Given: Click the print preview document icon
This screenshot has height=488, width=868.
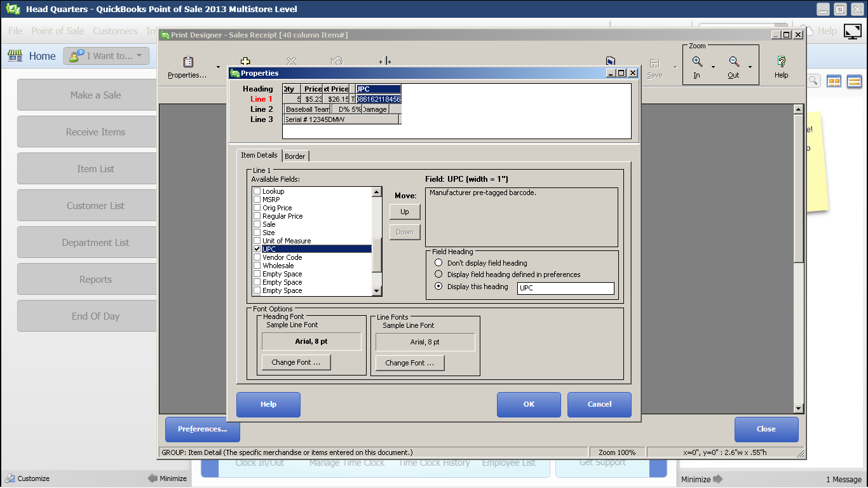Looking at the screenshot, I should 611,61.
